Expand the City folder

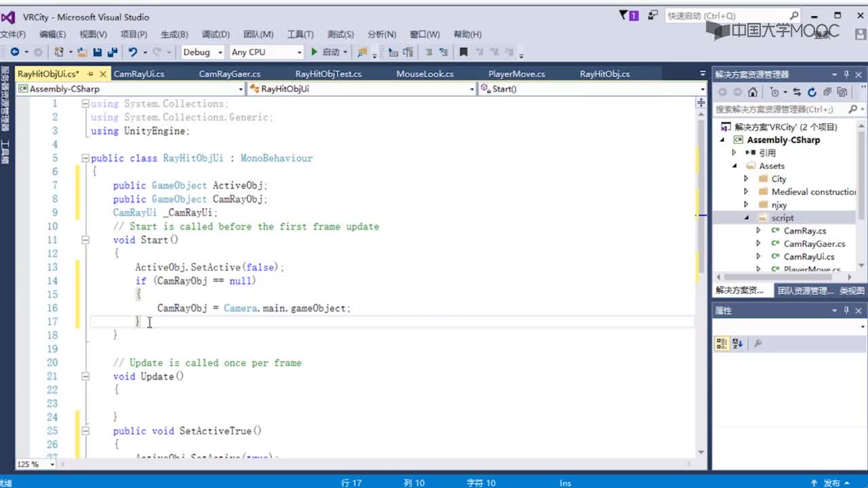[x=746, y=179]
